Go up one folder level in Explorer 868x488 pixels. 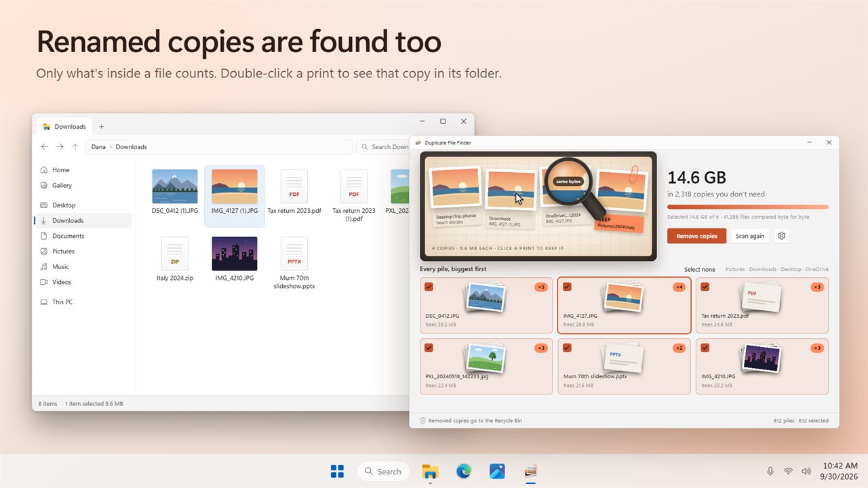click(75, 146)
